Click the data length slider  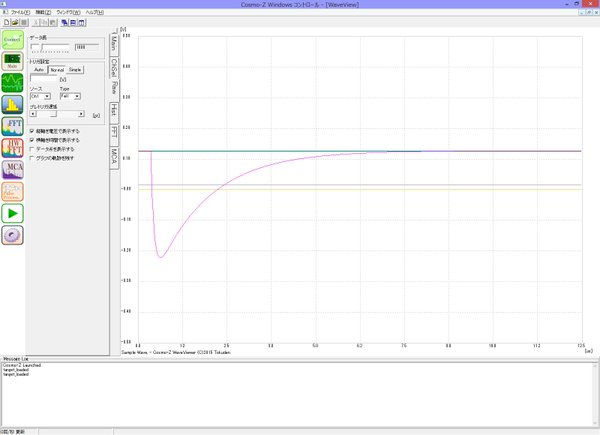[50, 47]
